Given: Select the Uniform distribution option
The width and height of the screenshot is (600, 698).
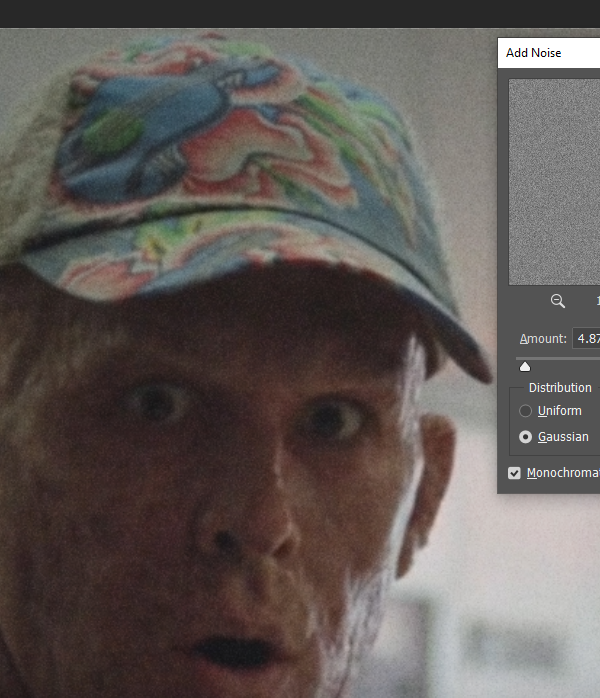Looking at the screenshot, I should 525,410.
